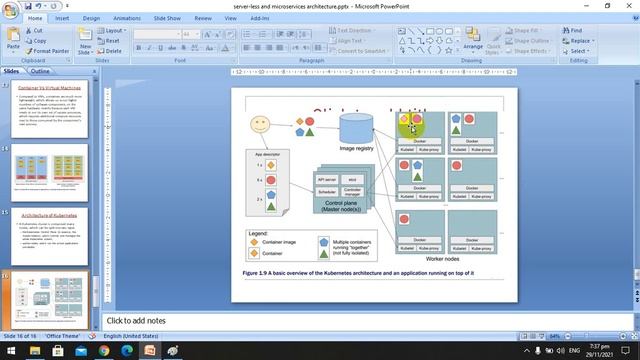Viewport: 640px width, 360px height.
Task: Switch to the Outline pane tab
Action: pyautogui.click(x=40, y=71)
